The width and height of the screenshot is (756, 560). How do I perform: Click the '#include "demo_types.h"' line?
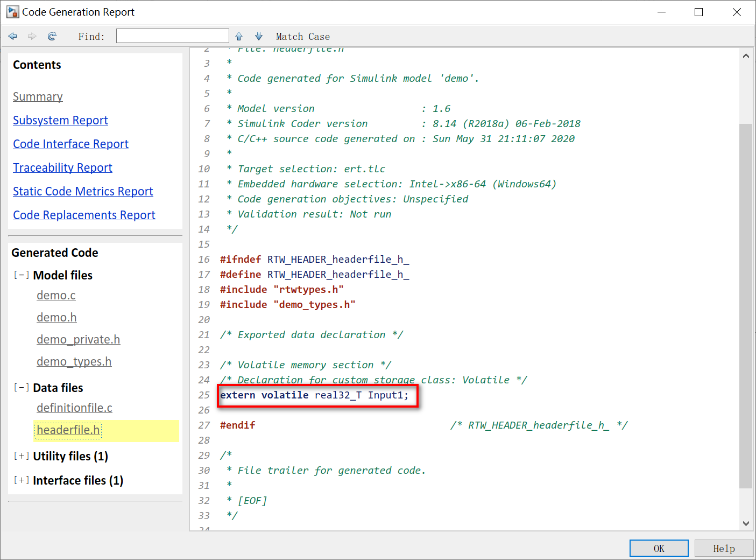(x=287, y=305)
